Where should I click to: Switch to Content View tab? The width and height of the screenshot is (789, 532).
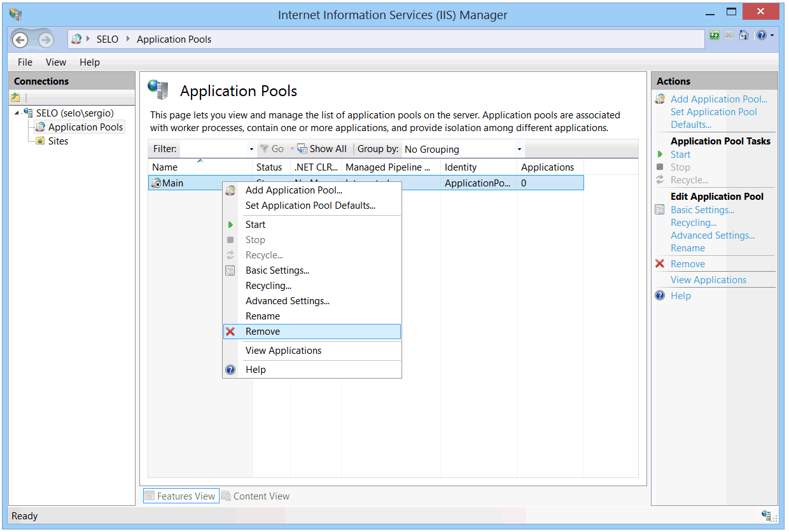pos(255,496)
